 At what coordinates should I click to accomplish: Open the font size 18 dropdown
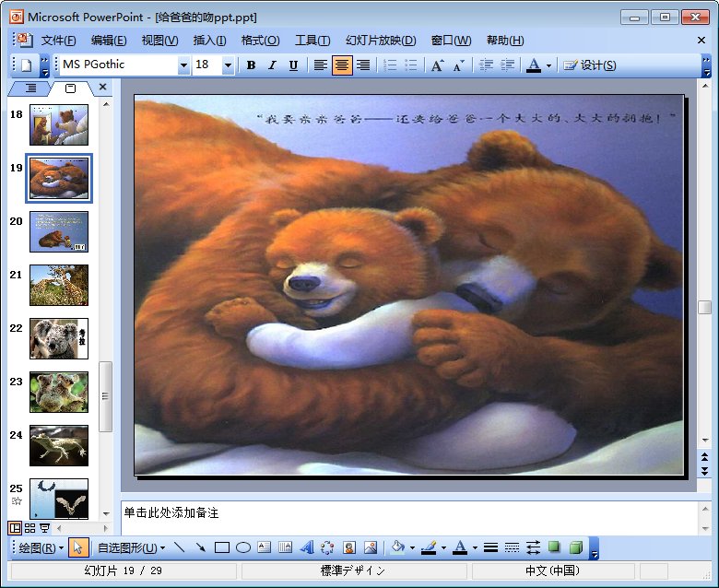(228, 65)
